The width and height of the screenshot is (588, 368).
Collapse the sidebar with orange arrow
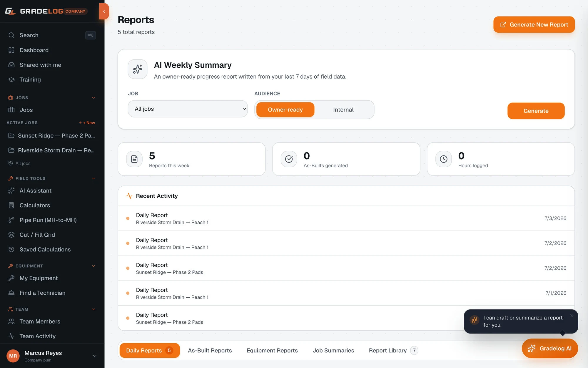click(x=104, y=11)
